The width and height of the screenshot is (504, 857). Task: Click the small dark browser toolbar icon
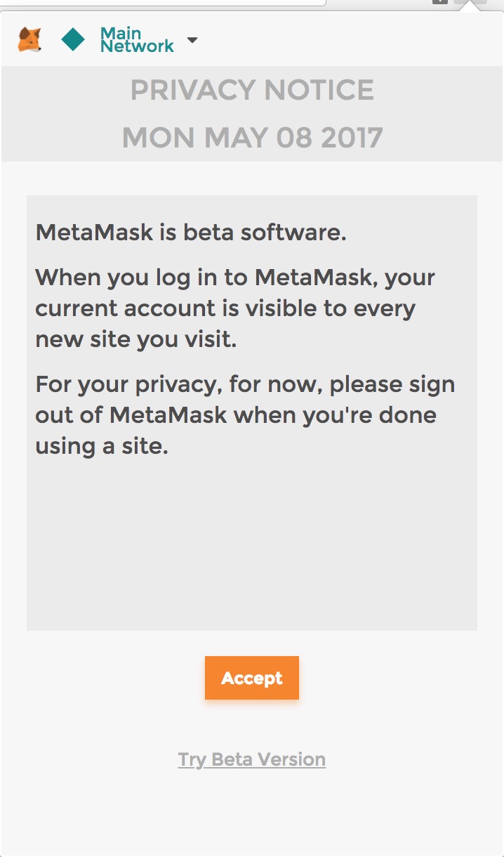[x=439, y=2]
